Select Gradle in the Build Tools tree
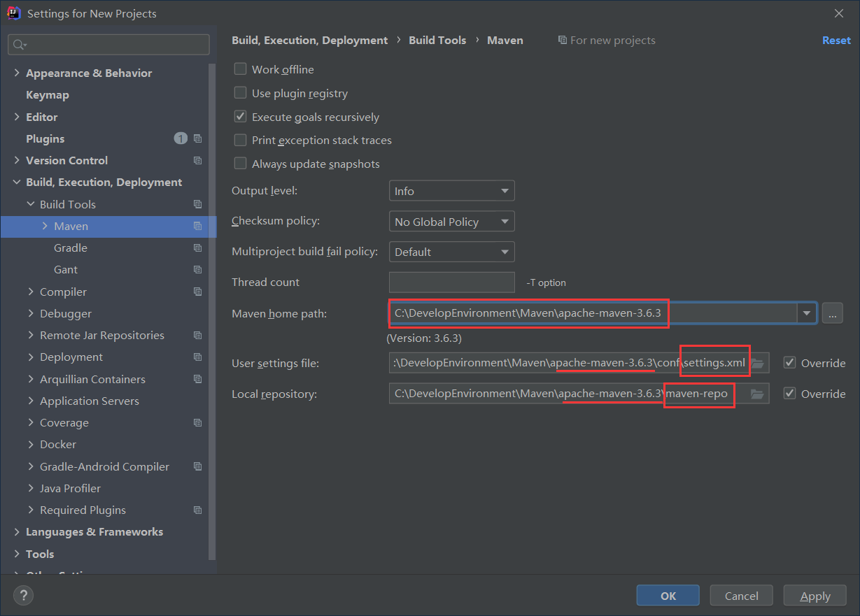The height and width of the screenshot is (616, 860). point(71,248)
